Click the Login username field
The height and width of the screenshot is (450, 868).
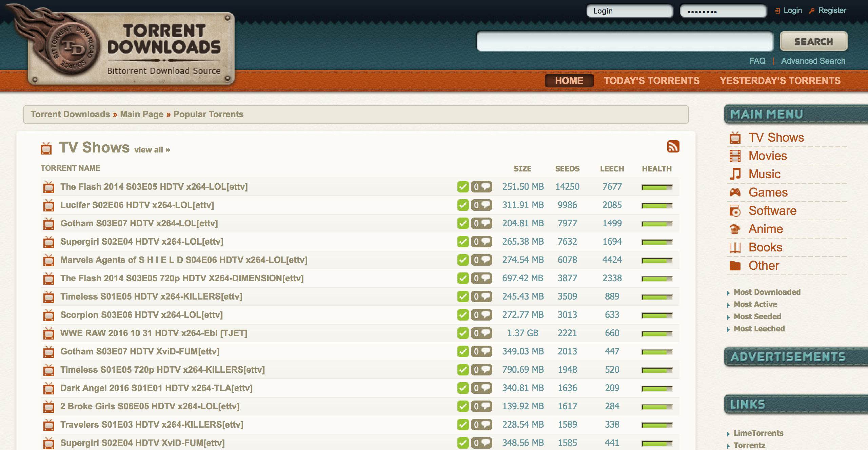point(630,11)
